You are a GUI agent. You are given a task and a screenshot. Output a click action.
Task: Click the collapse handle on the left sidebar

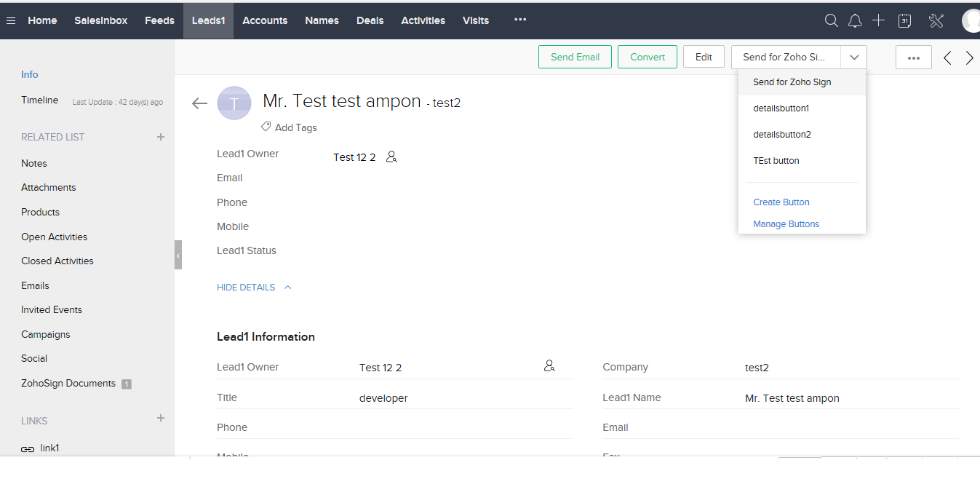178,256
